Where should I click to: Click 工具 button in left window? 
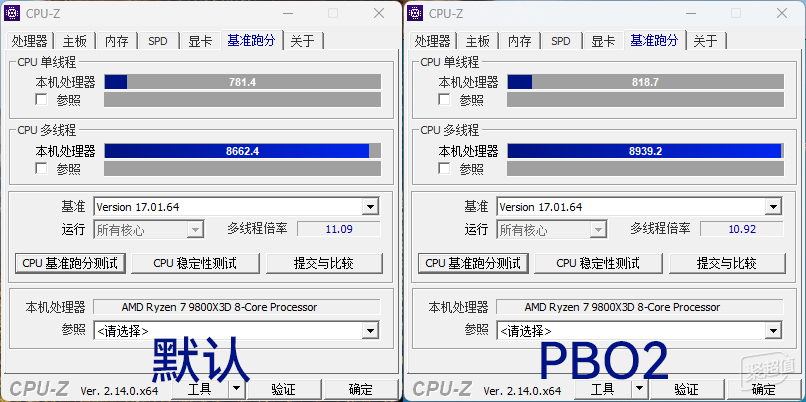200,389
